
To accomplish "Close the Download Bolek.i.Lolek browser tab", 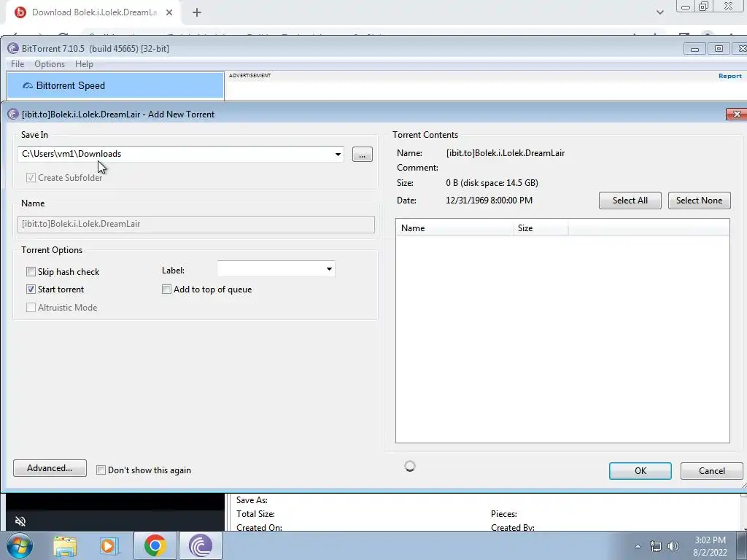I will tap(169, 12).
